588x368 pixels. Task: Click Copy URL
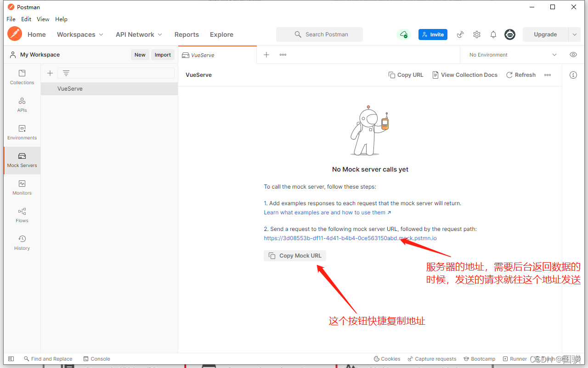(406, 75)
